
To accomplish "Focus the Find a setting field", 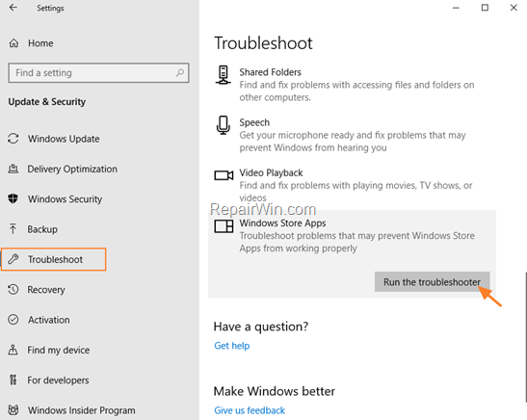I will pyautogui.click(x=98, y=72).
